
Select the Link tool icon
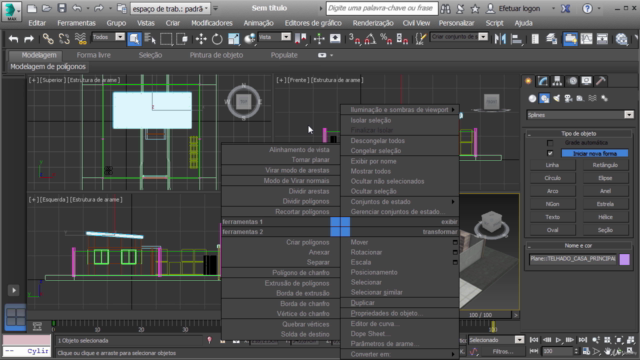(x=48, y=39)
